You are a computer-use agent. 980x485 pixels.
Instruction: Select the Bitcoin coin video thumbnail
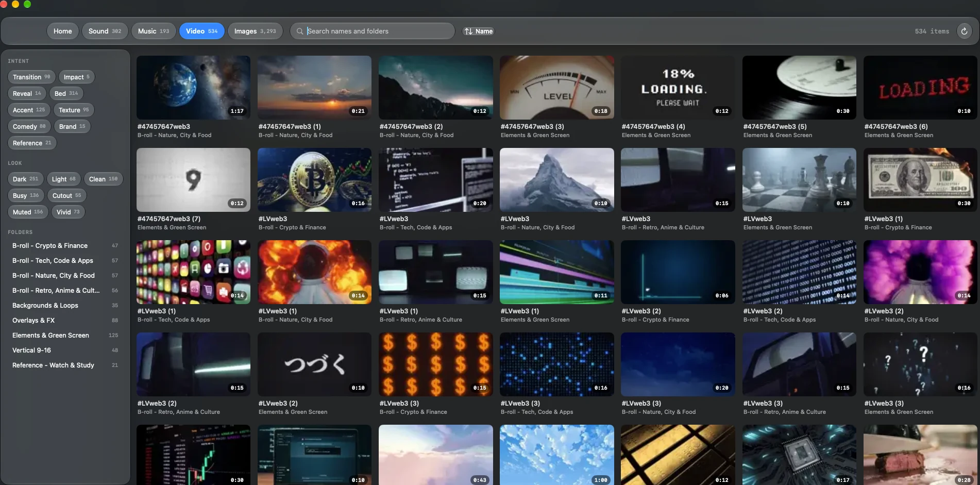pos(314,180)
